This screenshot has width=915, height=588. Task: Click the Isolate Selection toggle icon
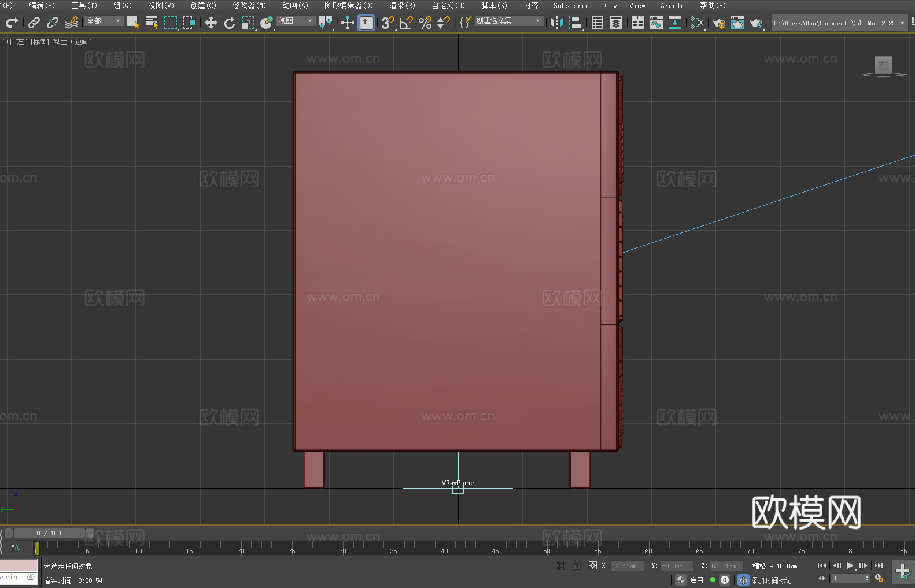[561, 565]
